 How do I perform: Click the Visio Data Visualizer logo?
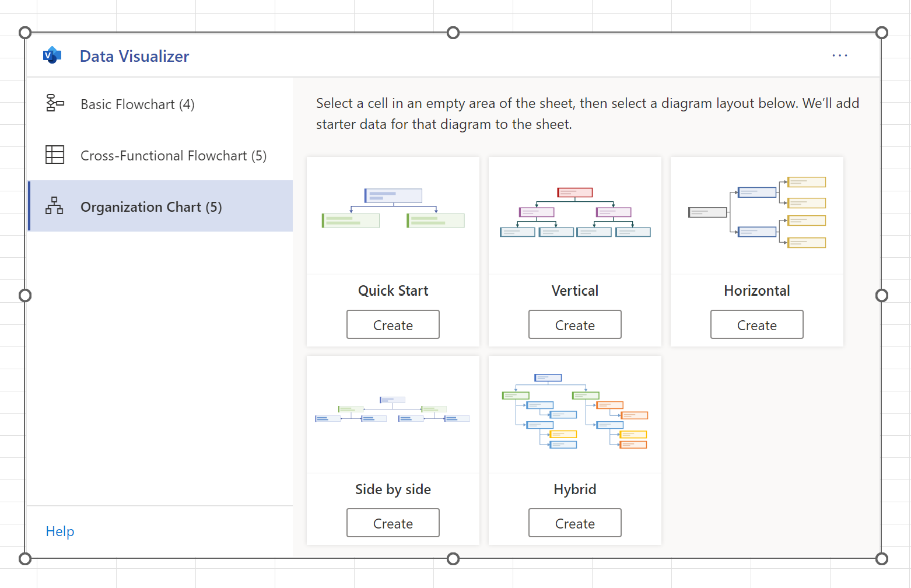tap(52, 55)
